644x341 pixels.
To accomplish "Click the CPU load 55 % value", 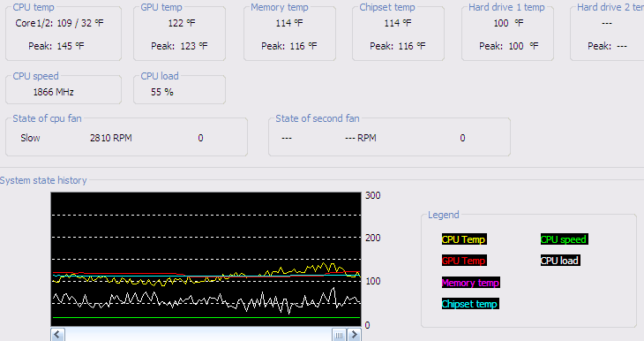I will (x=162, y=92).
